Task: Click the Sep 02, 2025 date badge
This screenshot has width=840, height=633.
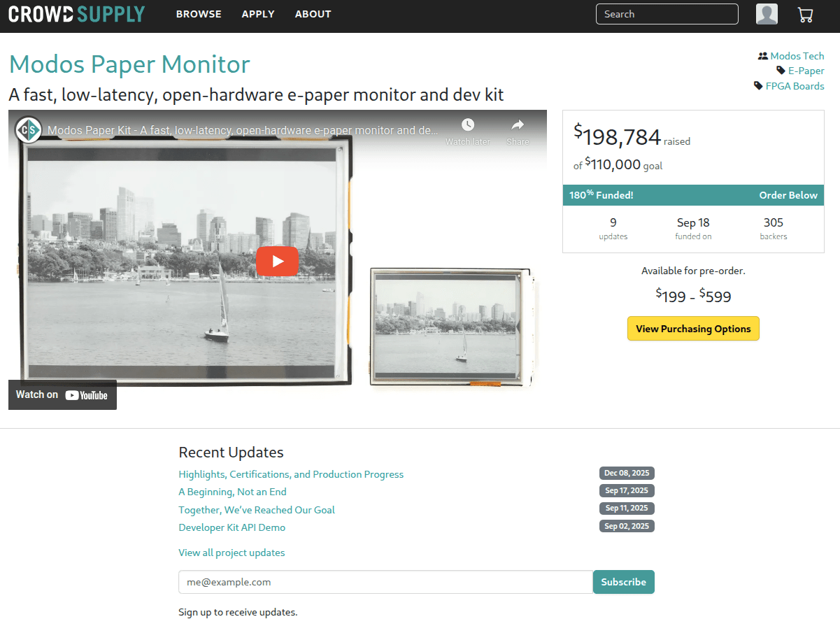Action: (x=627, y=526)
